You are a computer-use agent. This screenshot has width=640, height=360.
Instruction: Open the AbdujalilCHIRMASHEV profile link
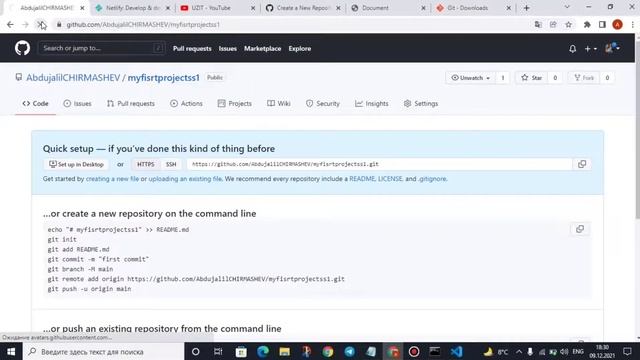[73, 78]
